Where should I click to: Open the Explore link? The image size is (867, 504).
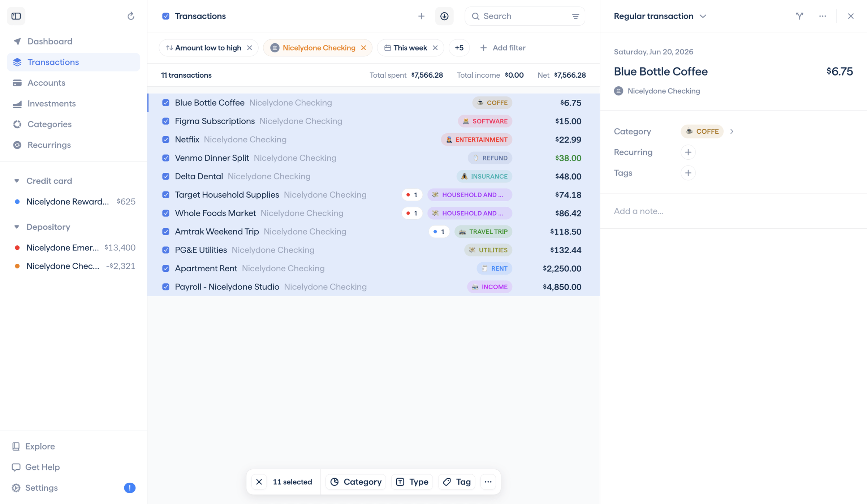[x=33, y=446]
